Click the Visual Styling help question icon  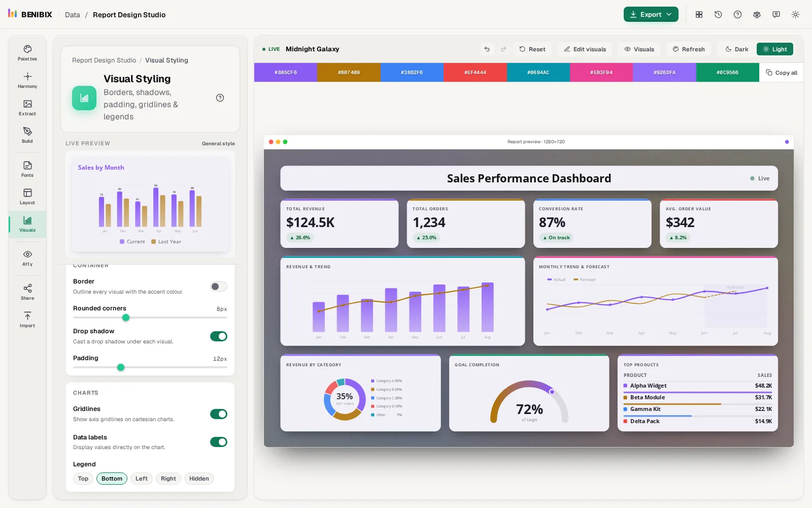pos(220,98)
